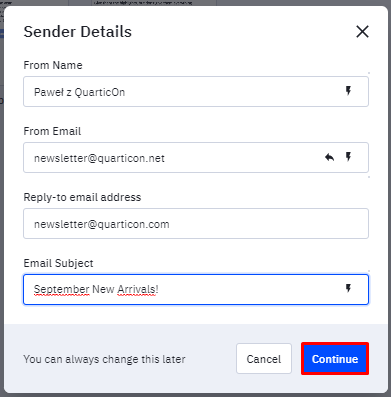
Task: Click the Sender Details heading
Action: pyautogui.click(x=78, y=32)
